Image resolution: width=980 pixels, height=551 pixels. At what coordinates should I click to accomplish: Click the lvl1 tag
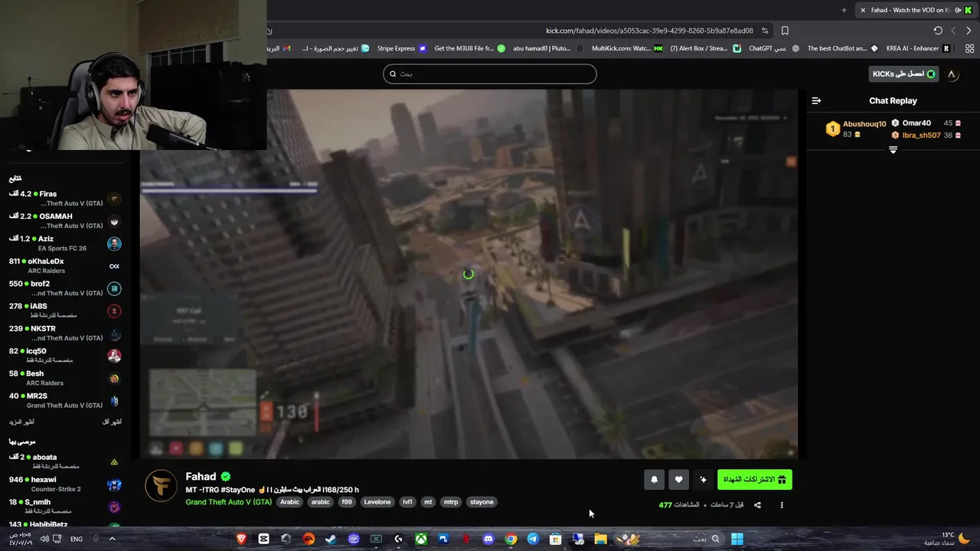tap(407, 502)
